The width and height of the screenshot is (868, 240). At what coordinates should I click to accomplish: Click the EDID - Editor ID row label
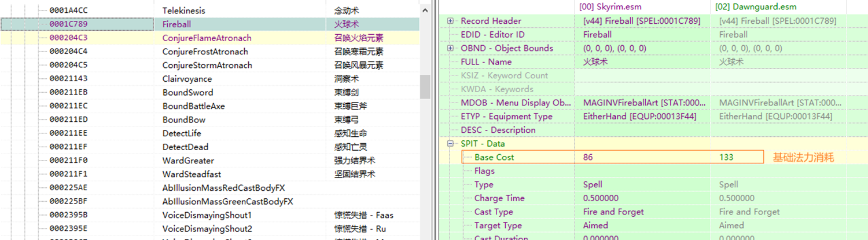492,34
